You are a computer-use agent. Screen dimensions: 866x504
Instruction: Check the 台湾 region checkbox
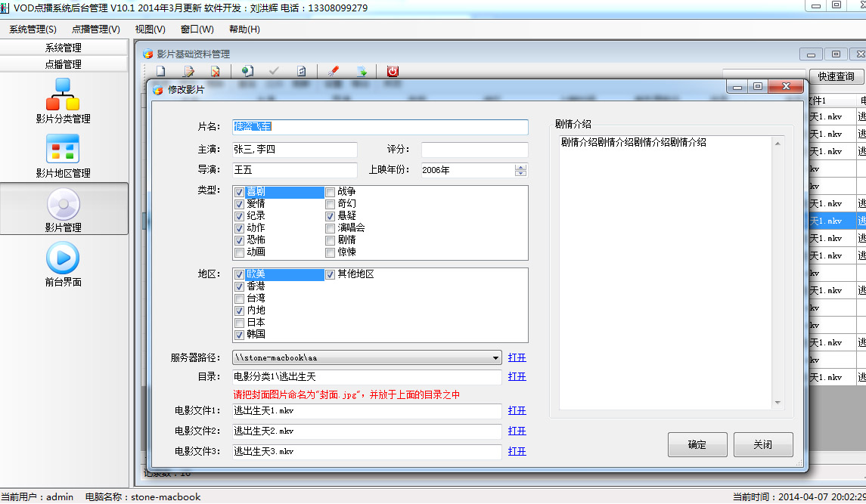click(x=239, y=298)
